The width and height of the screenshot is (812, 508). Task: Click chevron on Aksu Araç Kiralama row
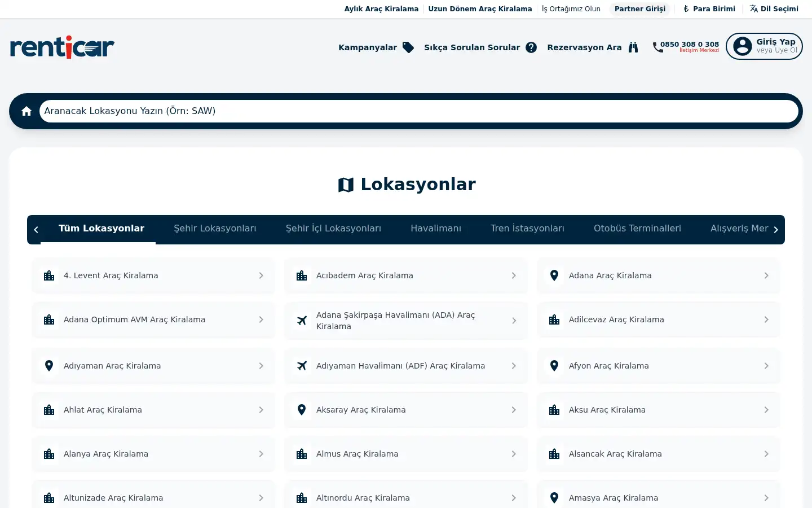pos(766,410)
